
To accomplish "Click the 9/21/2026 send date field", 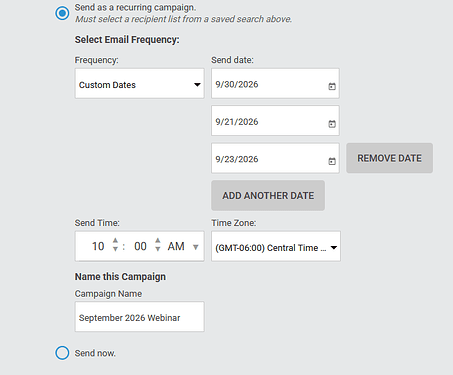I will click(x=275, y=121).
